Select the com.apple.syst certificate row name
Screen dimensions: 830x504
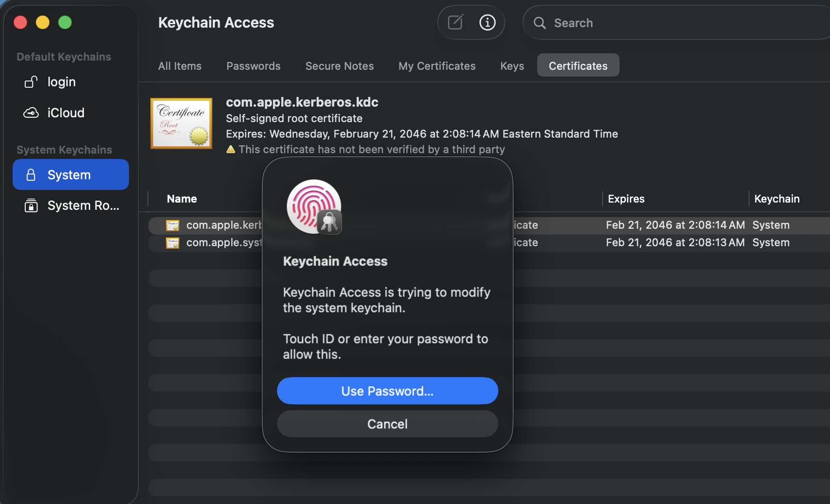click(x=224, y=242)
